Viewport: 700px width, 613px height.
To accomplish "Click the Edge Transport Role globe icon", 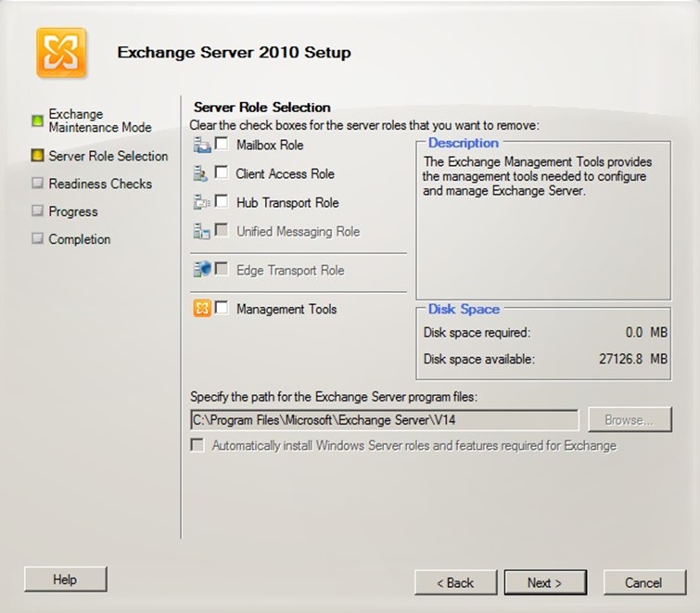I will coord(202,269).
